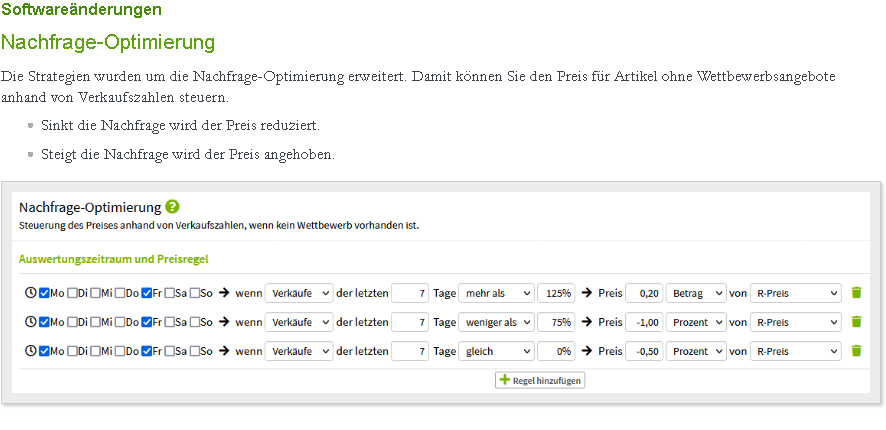Delete the third rule with trash icon

857,351
